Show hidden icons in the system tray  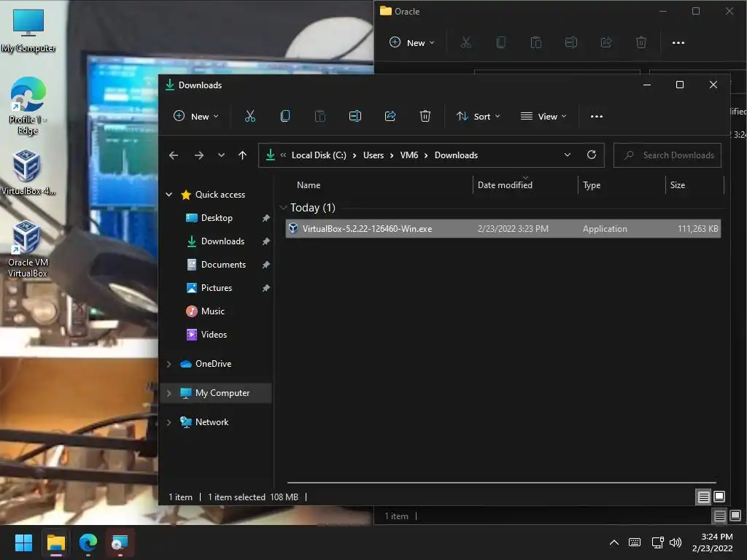[x=614, y=542]
